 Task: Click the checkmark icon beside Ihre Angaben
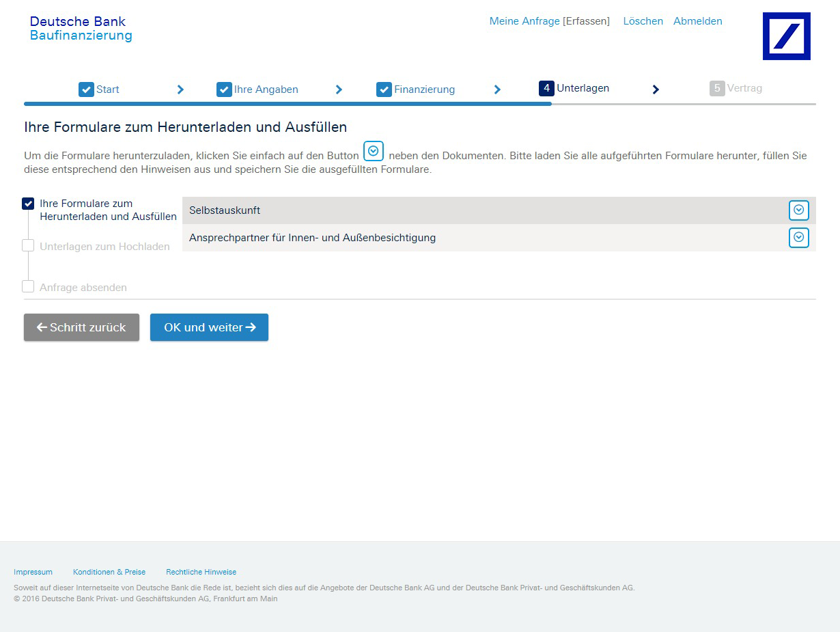click(224, 90)
